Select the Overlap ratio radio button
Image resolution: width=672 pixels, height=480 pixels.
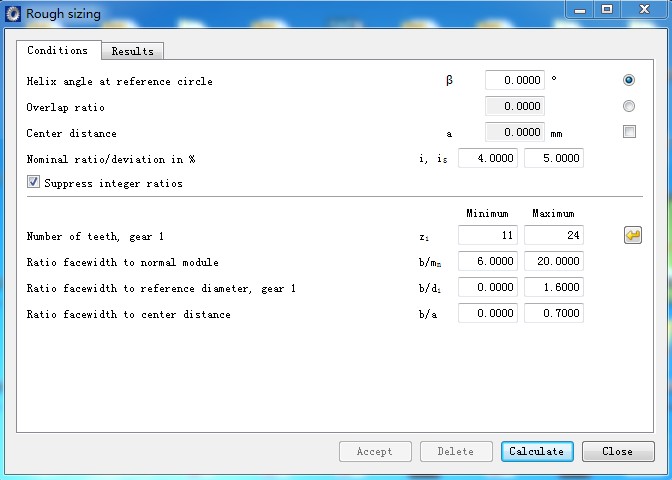pyautogui.click(x=629, y=106)
